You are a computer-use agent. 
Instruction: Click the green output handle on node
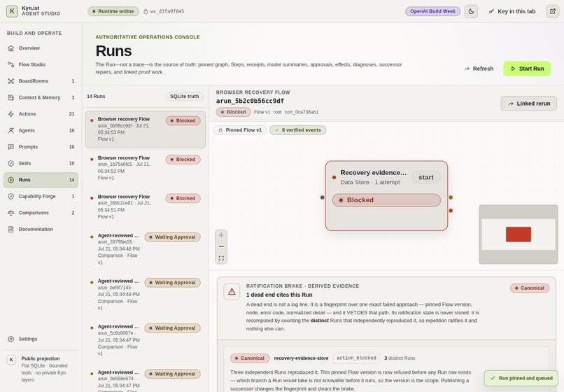click(x=451, y=197)
